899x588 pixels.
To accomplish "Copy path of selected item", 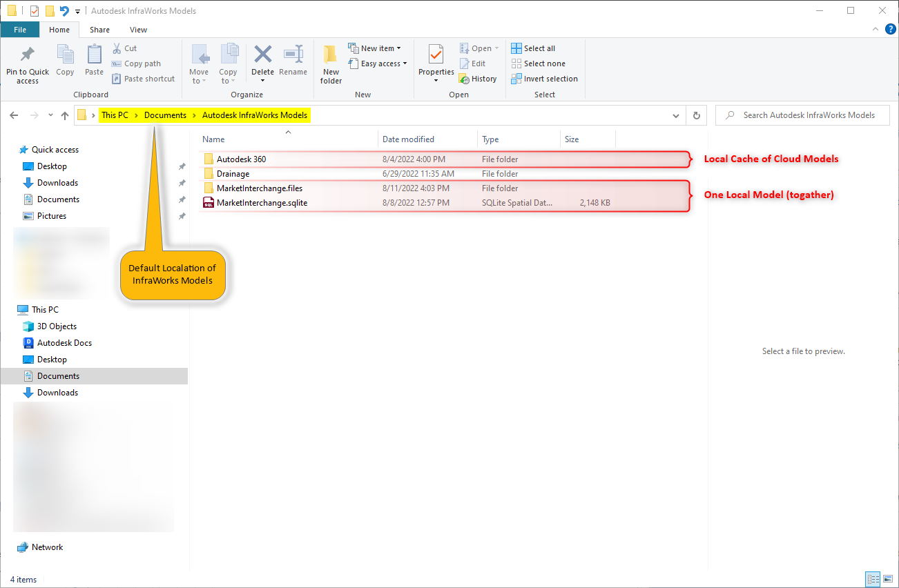I will [136, 63].
